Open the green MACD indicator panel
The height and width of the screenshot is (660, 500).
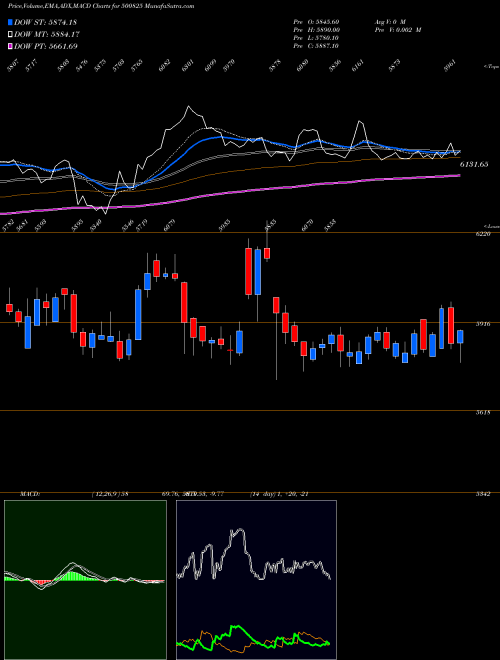[x=85, y=580]
